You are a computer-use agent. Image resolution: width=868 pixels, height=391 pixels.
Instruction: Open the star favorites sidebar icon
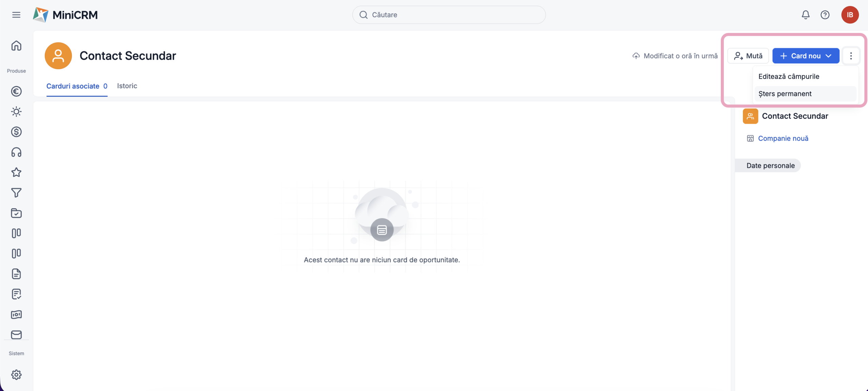click(16, 172)
